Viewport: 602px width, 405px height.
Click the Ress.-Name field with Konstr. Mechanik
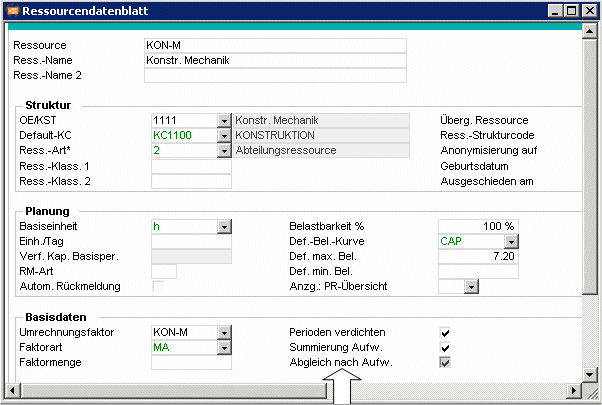click(x=275, y=60)
